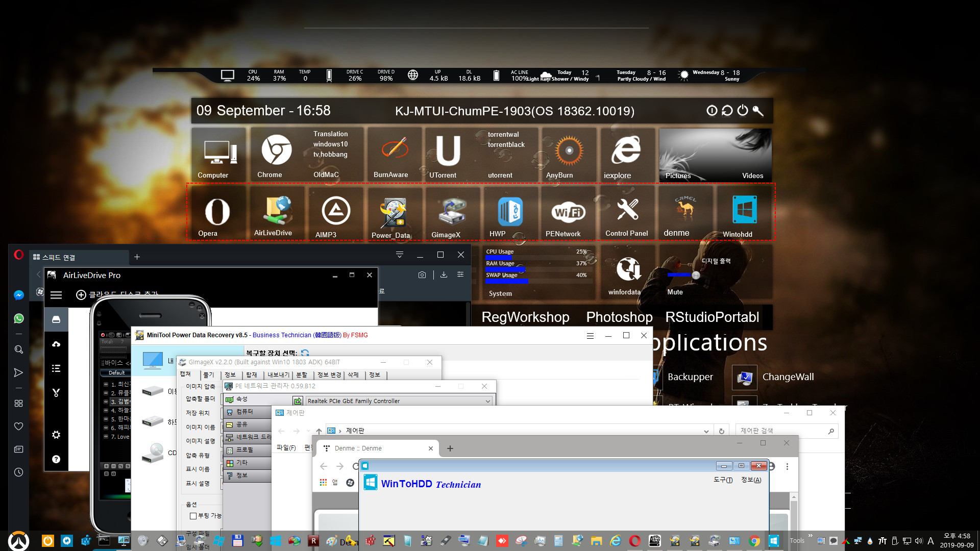Click 클라우드 디스크 추가 in AirLiveDrive

[x=117, y=295]
